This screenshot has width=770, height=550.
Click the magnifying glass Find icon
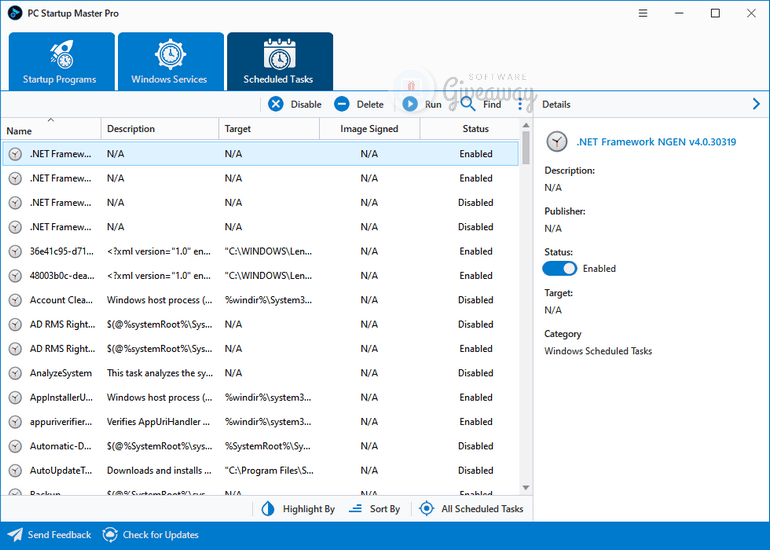tap(468, 104)
